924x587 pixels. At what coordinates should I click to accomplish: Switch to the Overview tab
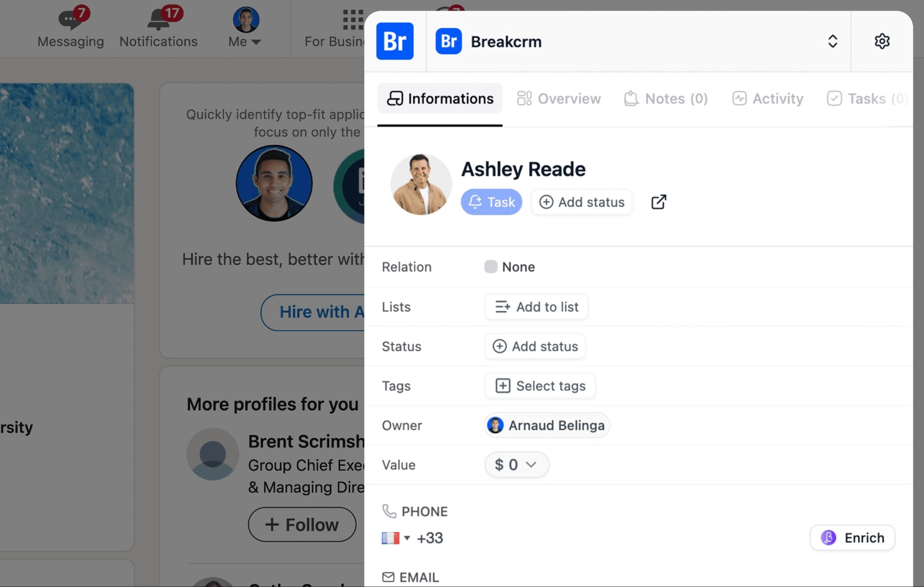559,99
